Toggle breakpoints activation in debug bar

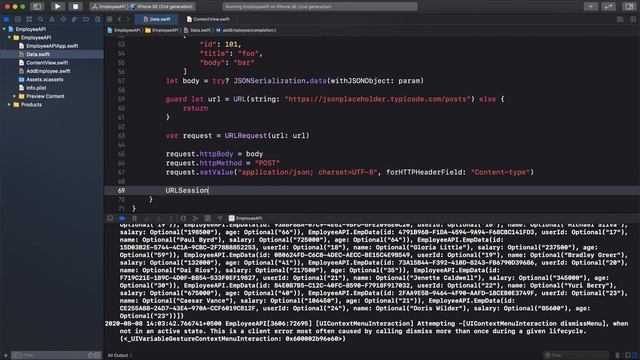[122, 218]
